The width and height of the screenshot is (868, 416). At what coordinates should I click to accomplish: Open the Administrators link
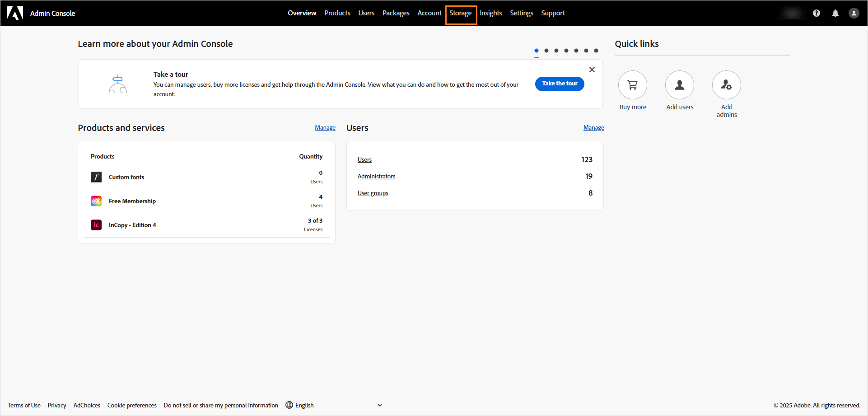pos(376,176)
